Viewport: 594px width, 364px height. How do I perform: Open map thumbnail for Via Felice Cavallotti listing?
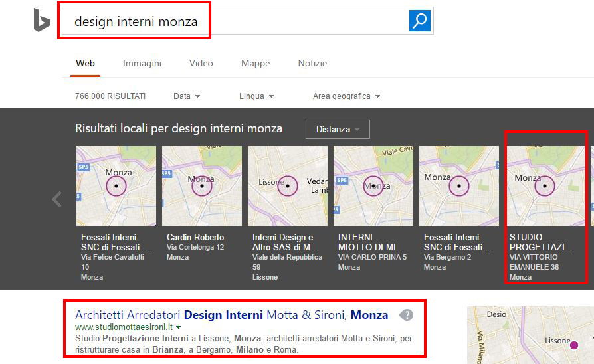pos(116,186)
